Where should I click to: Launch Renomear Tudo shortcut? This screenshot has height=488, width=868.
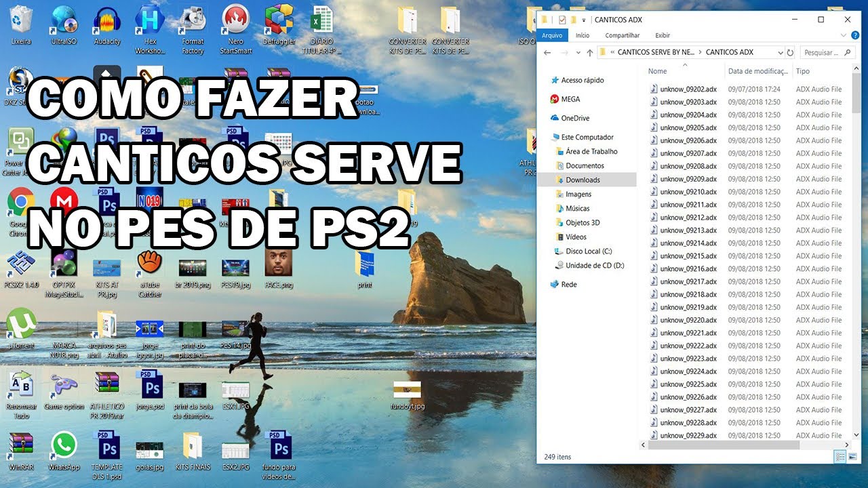pyautogui.click(x=21, y=395)
